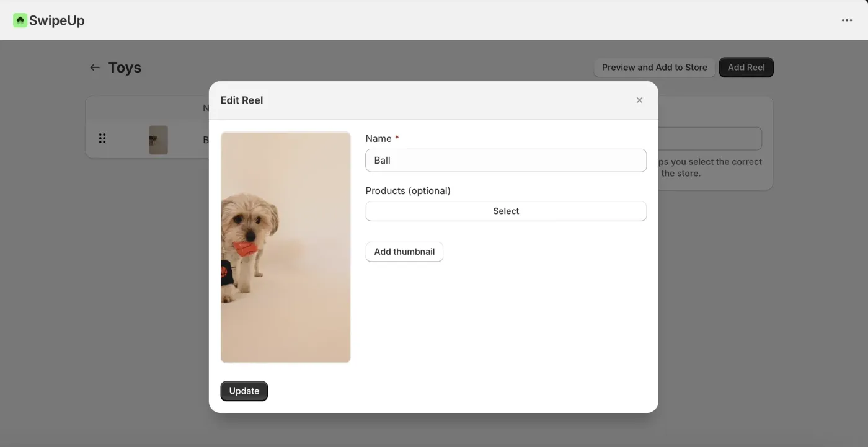Click the green SwipeUp logo icon
Image resolution: width=868 pixels, height=447 pixels.
coord(20,20)
